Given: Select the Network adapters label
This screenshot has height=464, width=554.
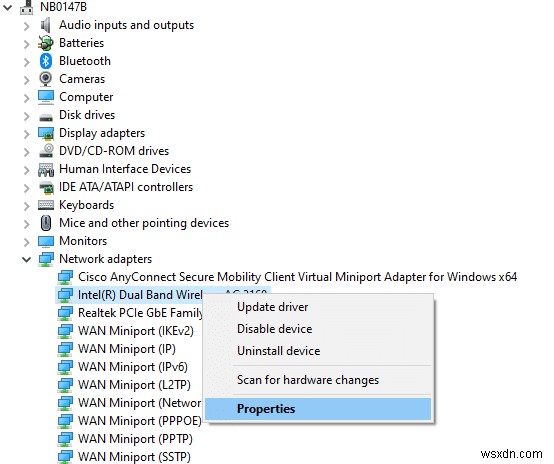Looking at the screenshot, I should (106, 259).
